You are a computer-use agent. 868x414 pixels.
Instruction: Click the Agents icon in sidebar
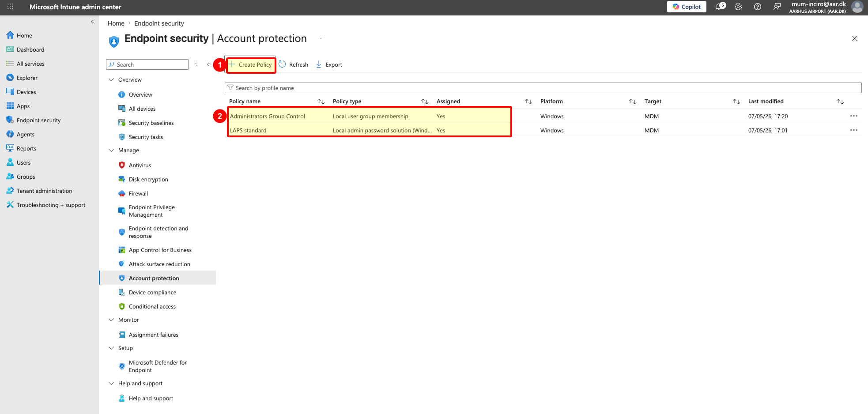(10, 134)
